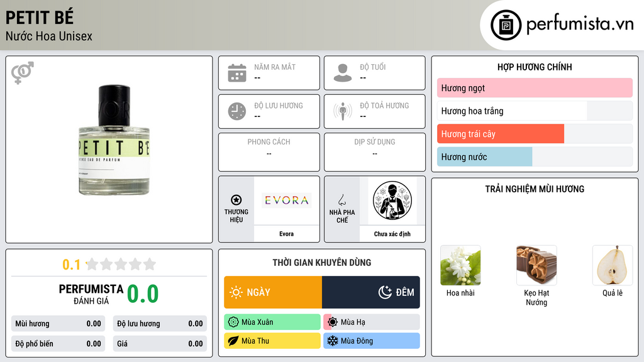The width and height of the screenshot is (644, 362).
Task: Click the person icon beside Độ tuổi
Action: [x=343, y=73]
